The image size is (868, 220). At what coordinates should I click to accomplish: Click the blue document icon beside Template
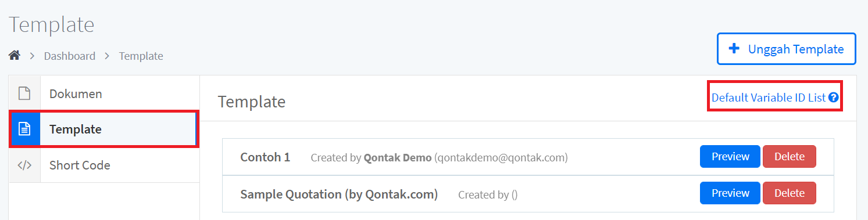pos(24,129)
